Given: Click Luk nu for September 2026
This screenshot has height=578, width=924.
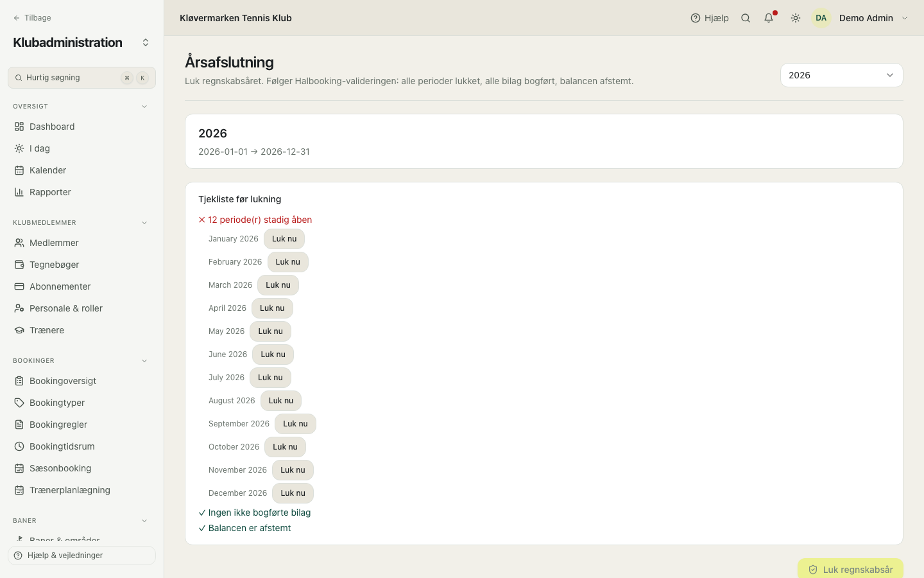Looking at the screenshot, I should point(295,424).
